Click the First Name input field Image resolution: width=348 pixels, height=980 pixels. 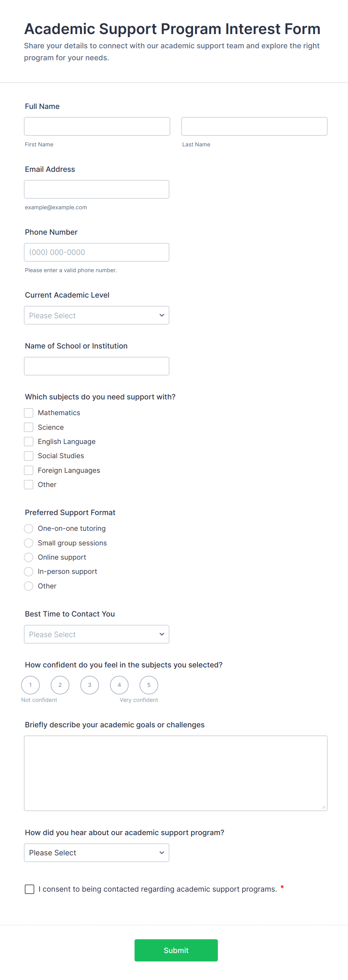point(97,126)
